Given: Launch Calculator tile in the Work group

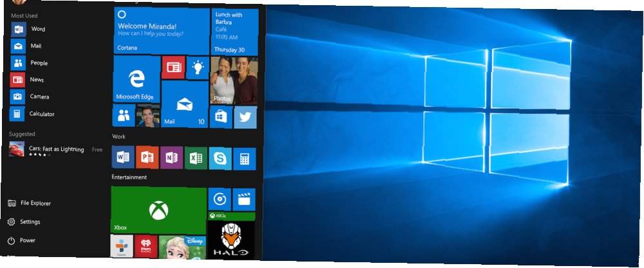Looking at the screenshot, I should point(244,159).
